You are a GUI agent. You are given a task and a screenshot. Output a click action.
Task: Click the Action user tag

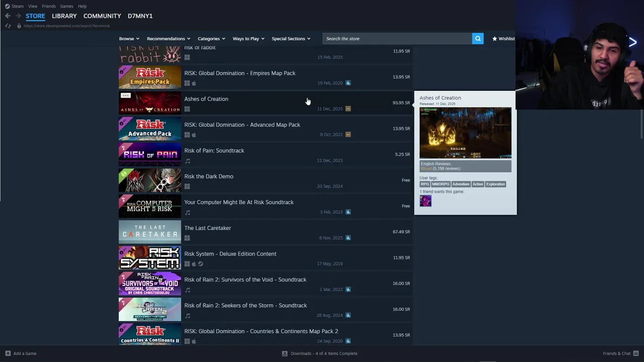(x=478, y=184)
